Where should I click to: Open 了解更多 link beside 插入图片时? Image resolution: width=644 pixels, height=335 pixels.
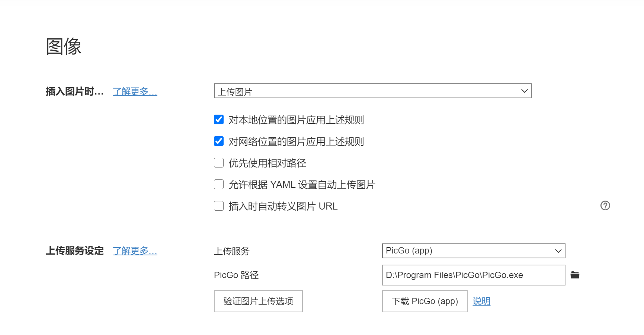pos(135,92)
